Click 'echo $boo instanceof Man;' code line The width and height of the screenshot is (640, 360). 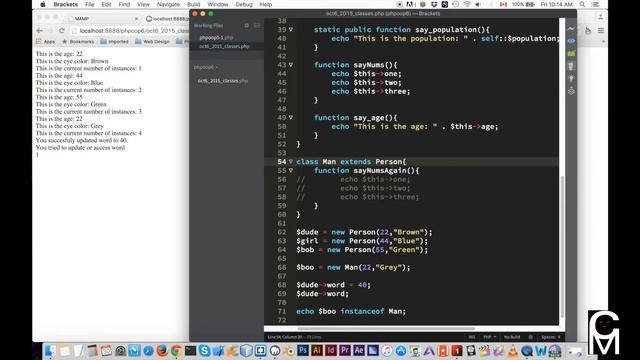(x=351, y=311)
